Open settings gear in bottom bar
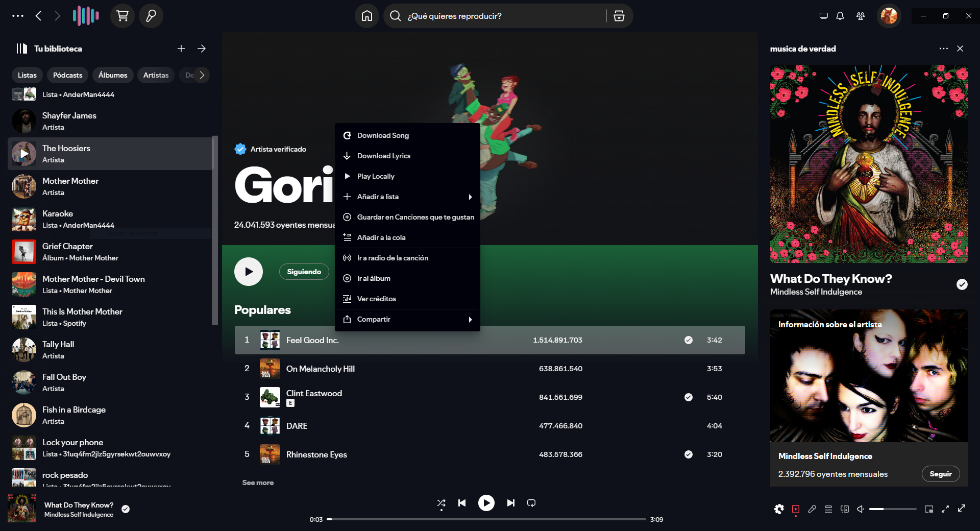The width and height of the screenshot is (980, 531). (x=779, y=509)
